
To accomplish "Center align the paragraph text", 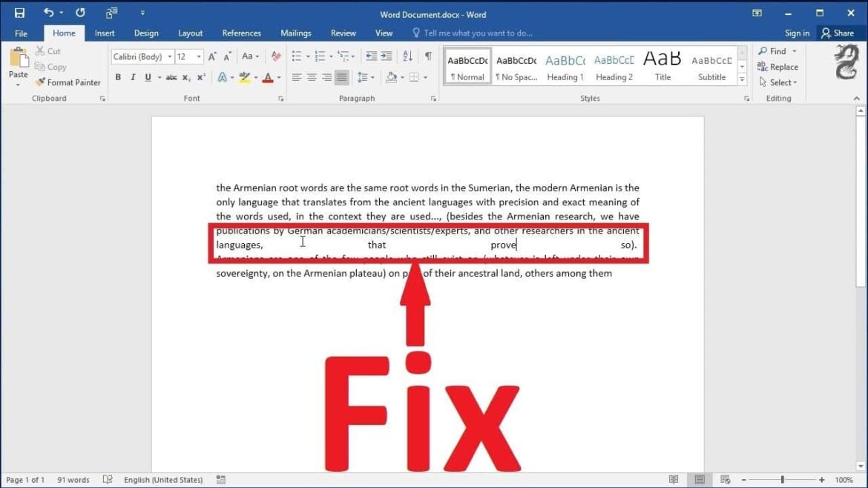I will pos(312,77).
